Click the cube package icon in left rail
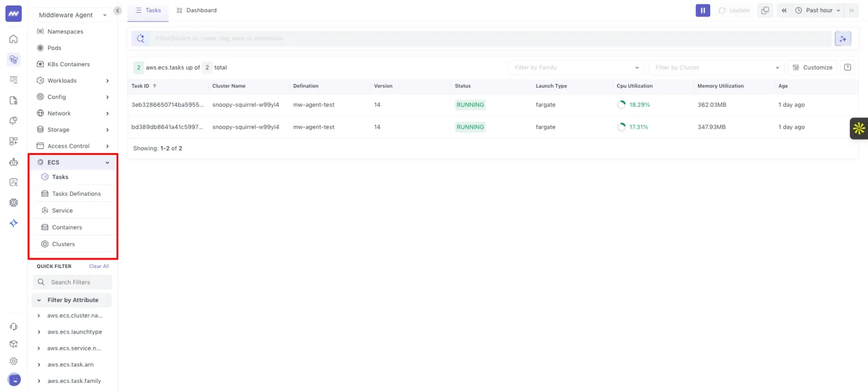Image resolution: width=868 pixels, height=392 pixels. coord(13,344)
